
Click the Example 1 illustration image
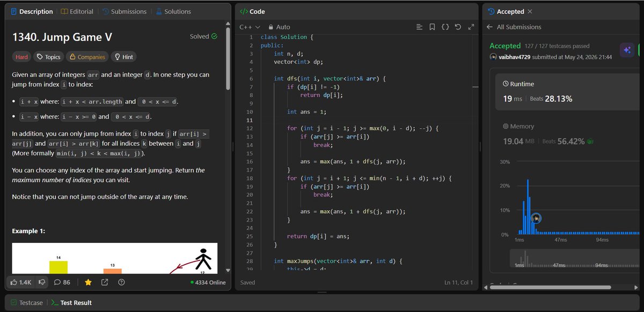115,258
